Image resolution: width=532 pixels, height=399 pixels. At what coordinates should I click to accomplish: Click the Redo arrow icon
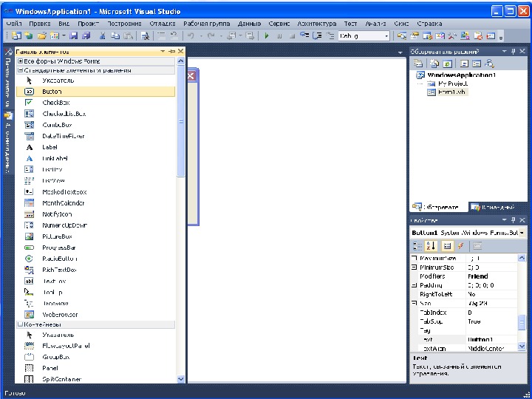tap(211, 35)
